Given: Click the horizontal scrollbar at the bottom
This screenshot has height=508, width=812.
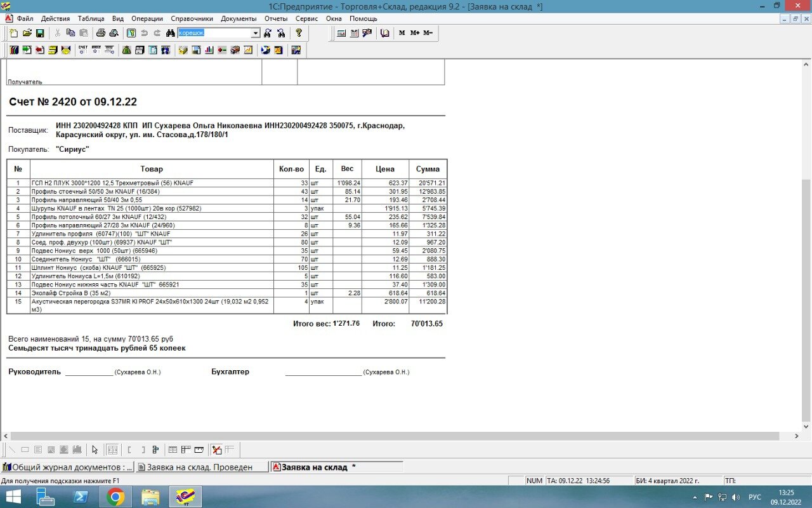Looking at the screenshot, I should [393, 436].
